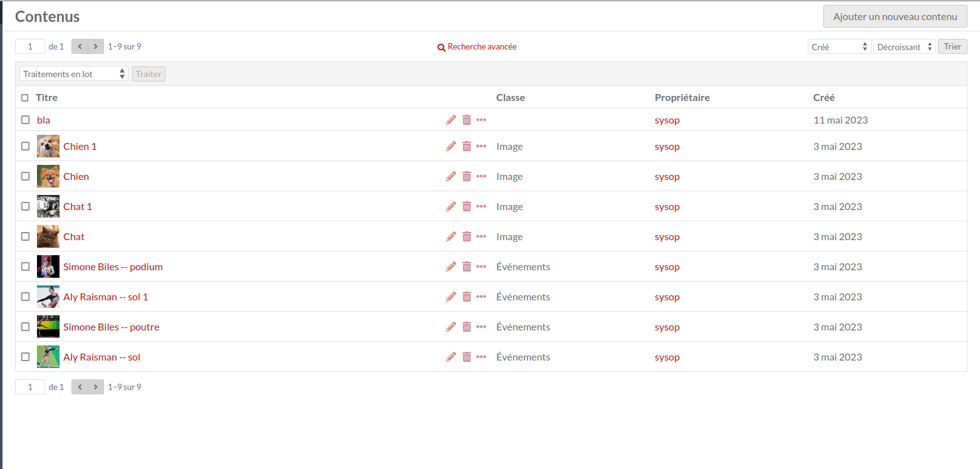
Task: Trash the 'Chien' image item
Action: pos(467,176)
